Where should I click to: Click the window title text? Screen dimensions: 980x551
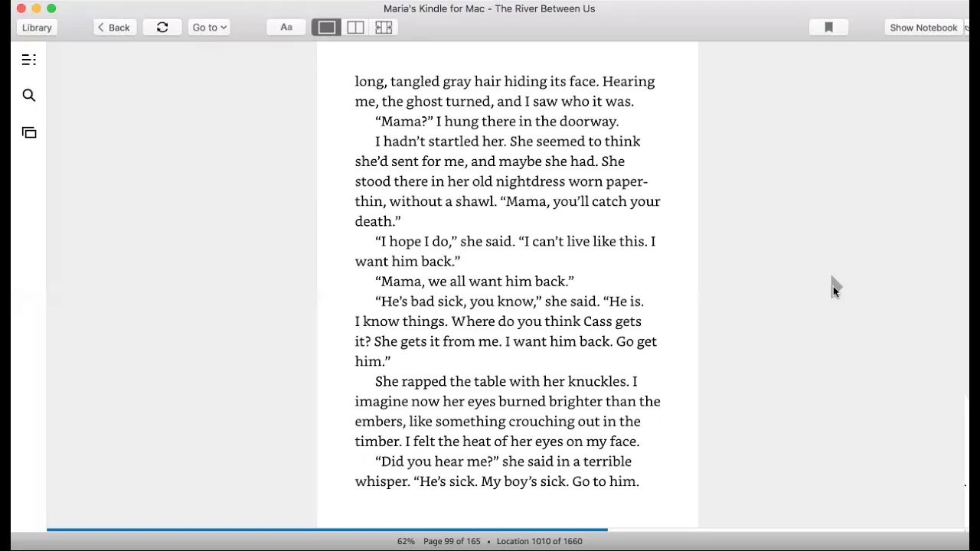(489, 8)
